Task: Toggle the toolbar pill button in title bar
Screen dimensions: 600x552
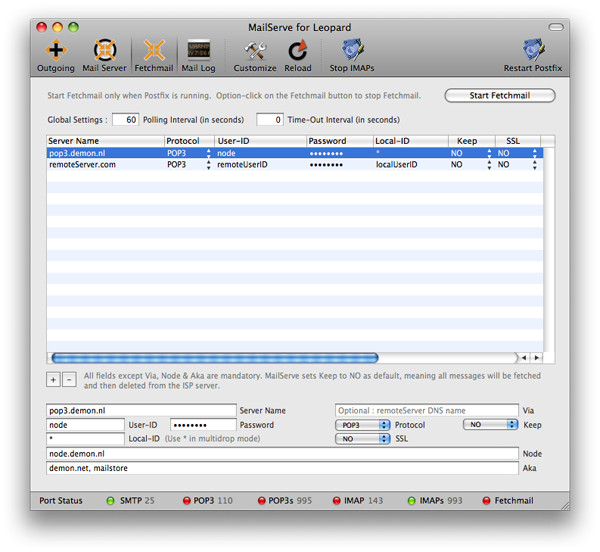Action: pyautogui.click(x=556, y=27)
